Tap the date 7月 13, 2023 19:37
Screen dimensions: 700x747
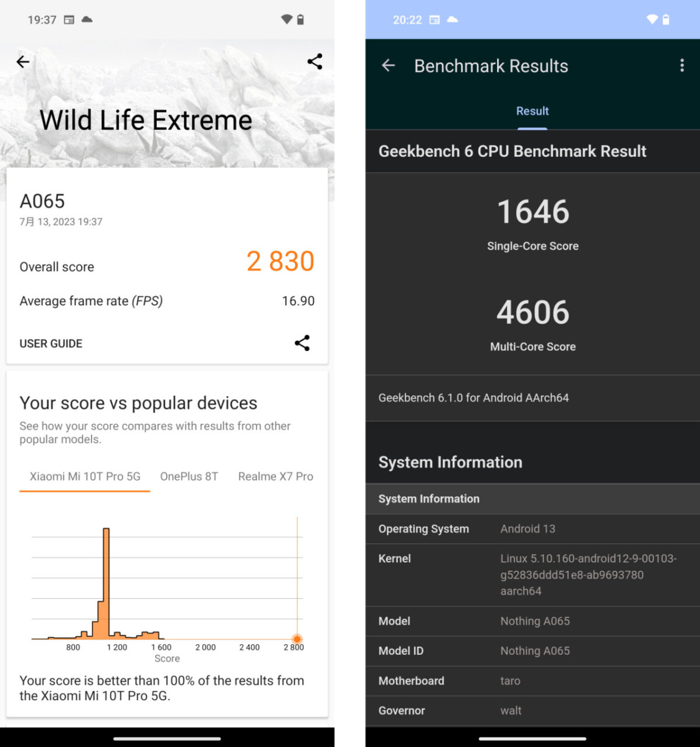(x=61, y=222)
